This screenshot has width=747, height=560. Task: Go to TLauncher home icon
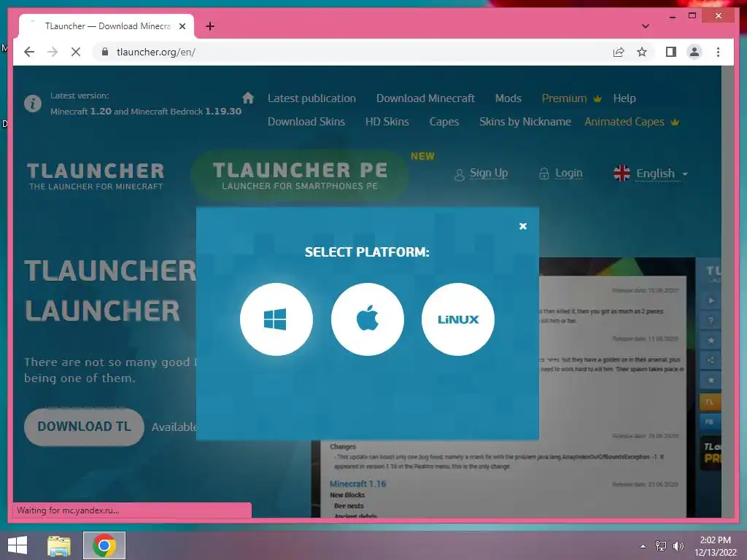(x=248, y=98)
